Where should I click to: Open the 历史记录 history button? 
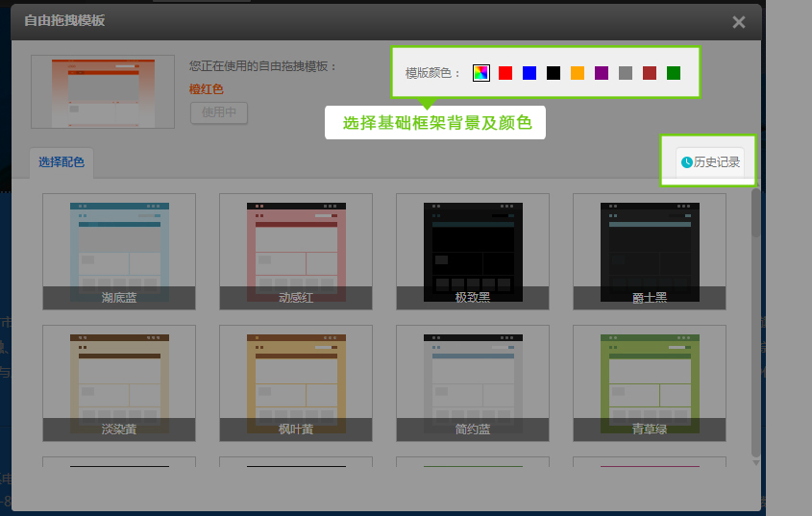tap(710, 162)
